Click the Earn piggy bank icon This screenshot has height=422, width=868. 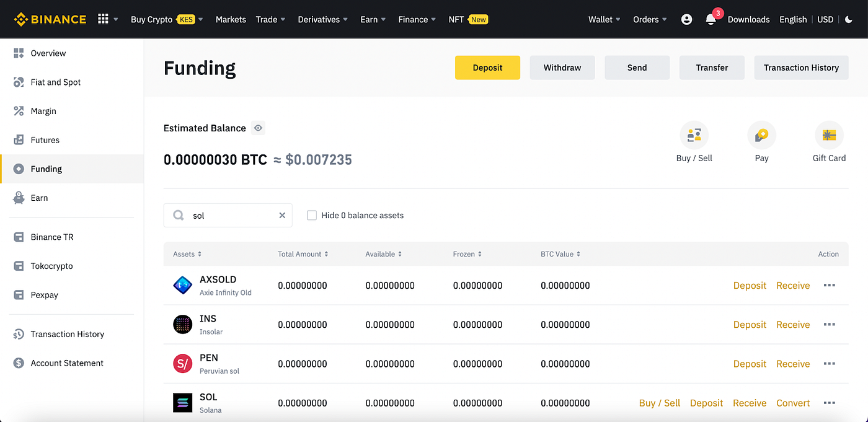click(19, 198)
